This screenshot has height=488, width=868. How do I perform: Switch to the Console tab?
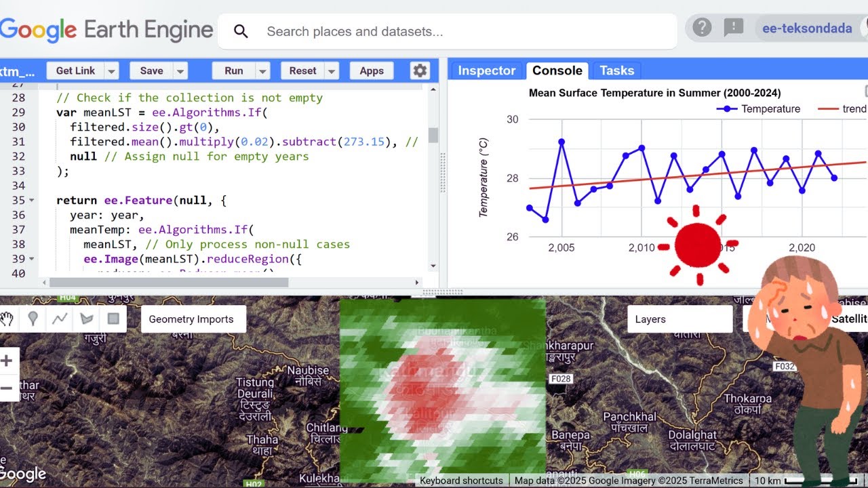(557, 70)
